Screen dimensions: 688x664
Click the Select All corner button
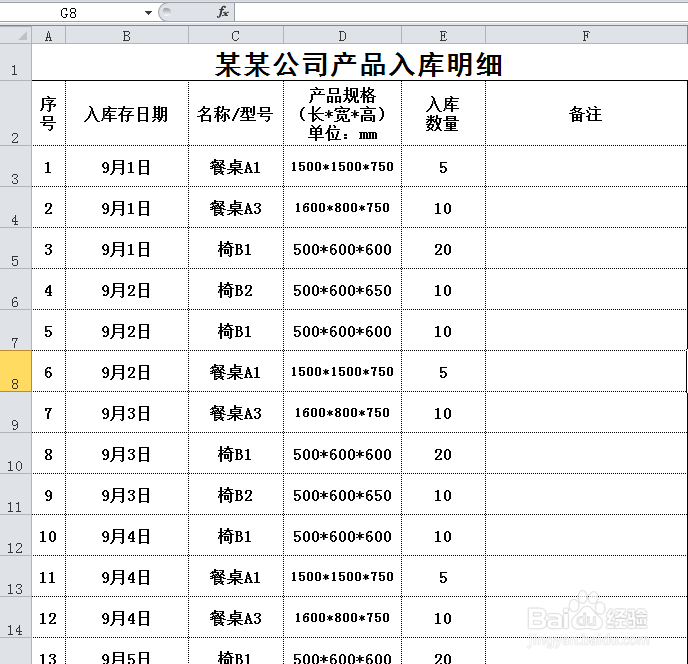coord(16,35)
